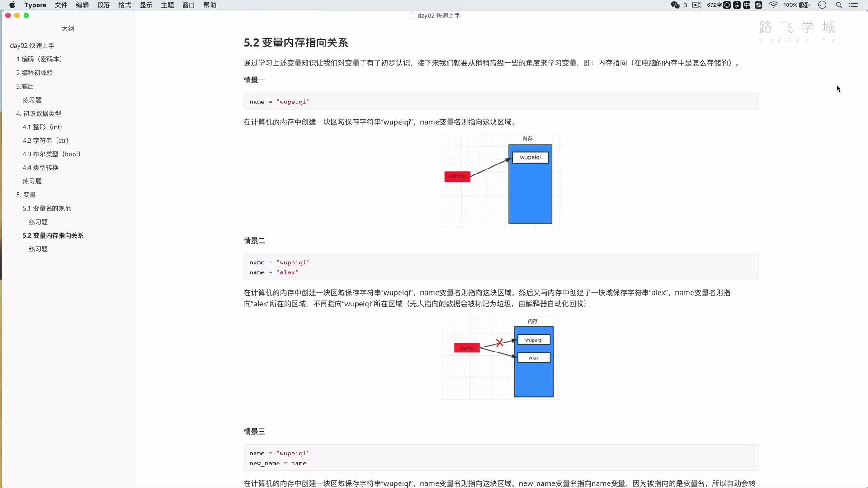Jump to 练习题 under 5.2 in outline
This screenshot has height=488, width=868.
[x=38, y=249]
